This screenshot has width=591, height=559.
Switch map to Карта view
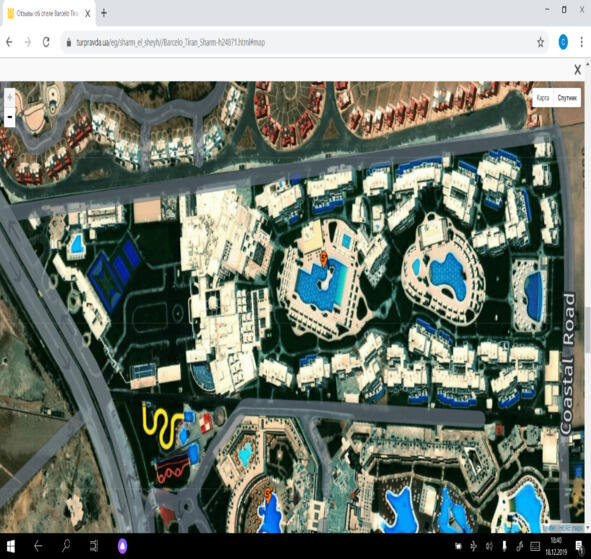click(x=543, y=98)
